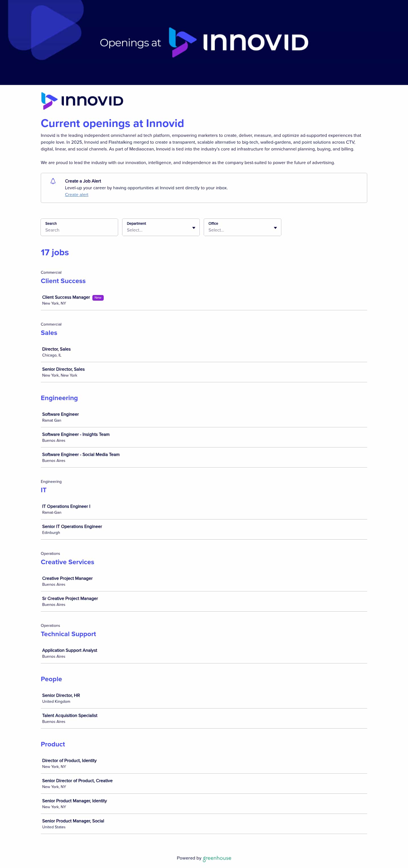Click the Innovid logo in the top banner
This screenshot has width=408, height=868.
(x=239, y=43)
